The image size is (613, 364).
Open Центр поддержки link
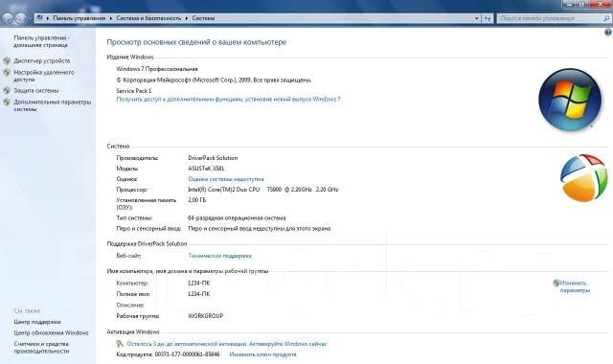37,322
